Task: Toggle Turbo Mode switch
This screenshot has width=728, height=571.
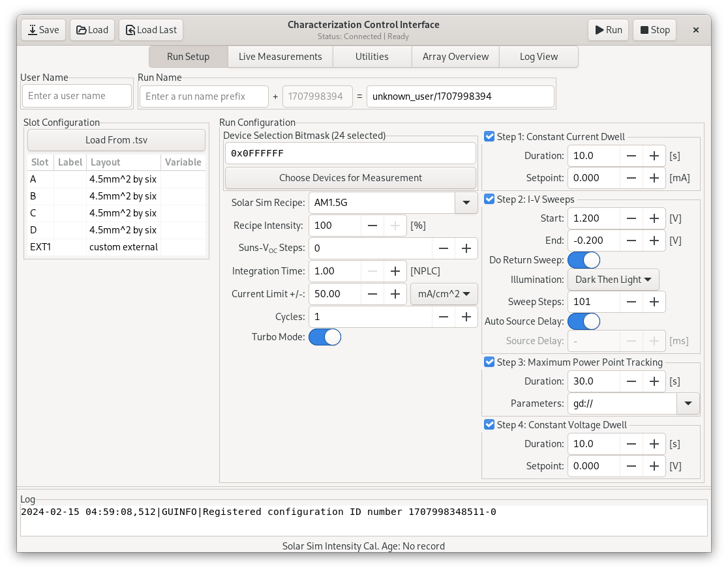Action: 325,337
